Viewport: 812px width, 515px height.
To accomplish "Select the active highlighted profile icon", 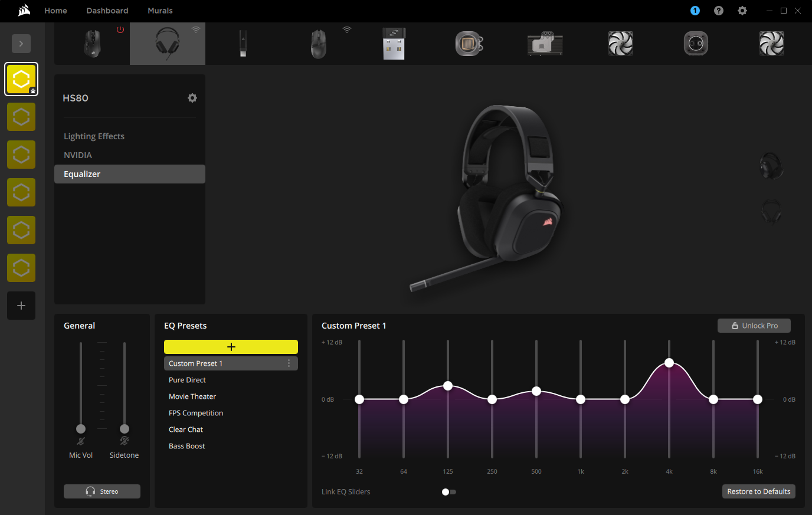I will tap(21, 79).
